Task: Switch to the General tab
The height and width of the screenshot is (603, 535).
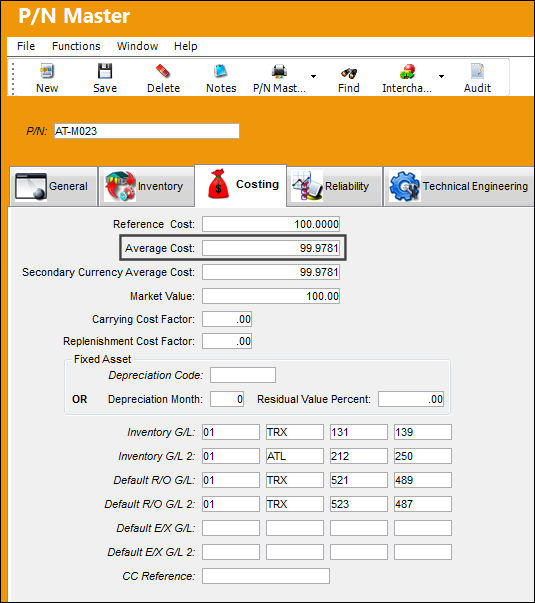Action: click(53, 187)
